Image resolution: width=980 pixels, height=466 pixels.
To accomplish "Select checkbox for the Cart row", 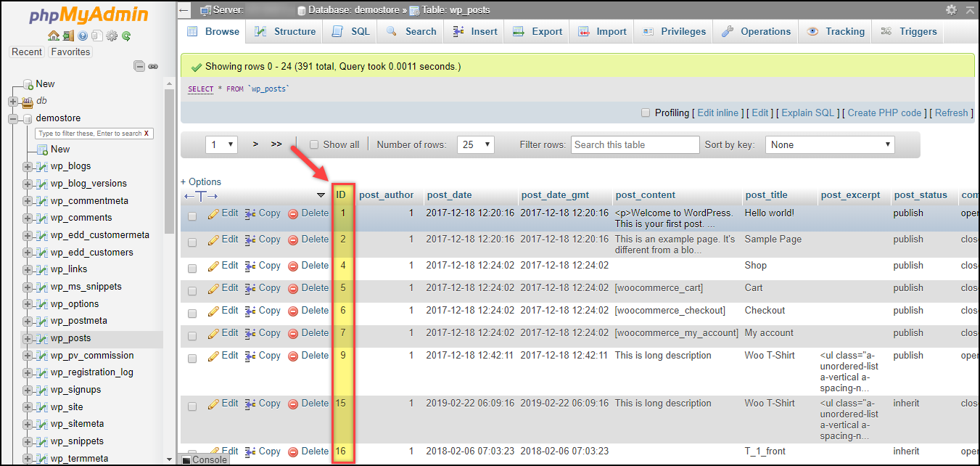I will tap(192, 290).
